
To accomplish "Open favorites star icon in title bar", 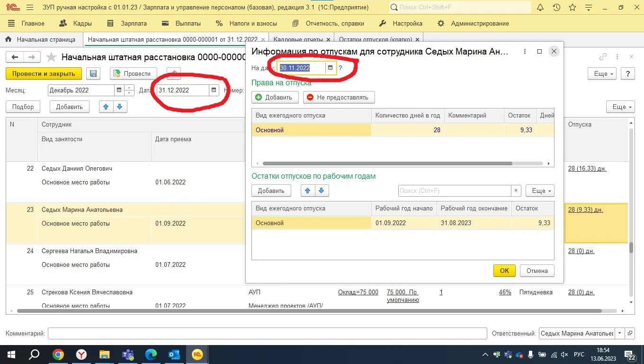I will point(572,8).
